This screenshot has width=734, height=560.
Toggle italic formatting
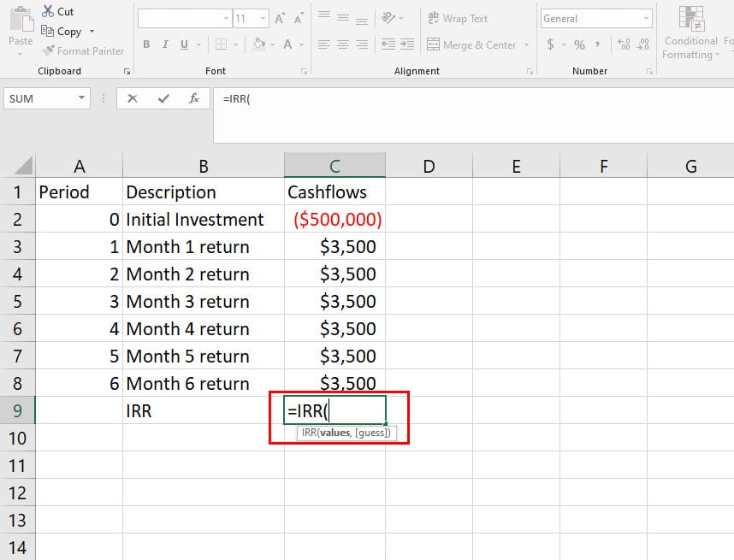pos(164,44)
